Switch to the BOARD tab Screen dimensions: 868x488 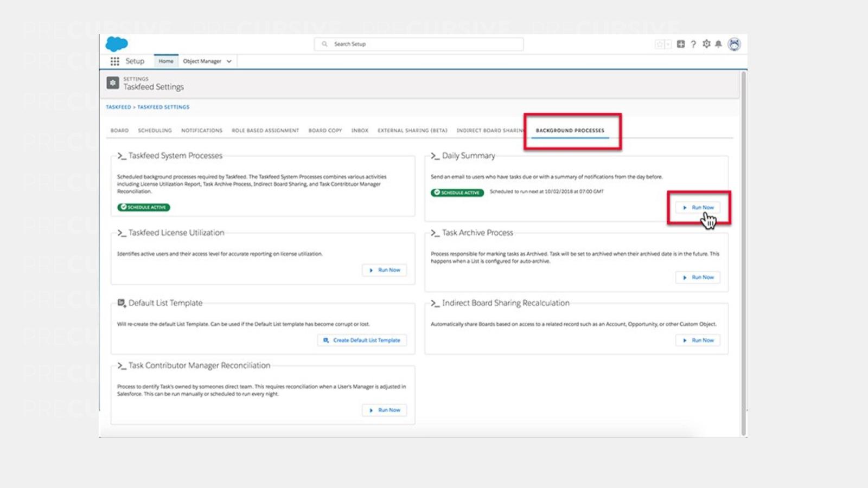click(120, 131)
